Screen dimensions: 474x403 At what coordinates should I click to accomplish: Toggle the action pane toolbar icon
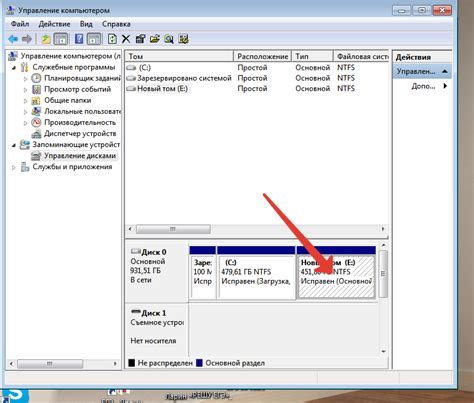(94, 39)
